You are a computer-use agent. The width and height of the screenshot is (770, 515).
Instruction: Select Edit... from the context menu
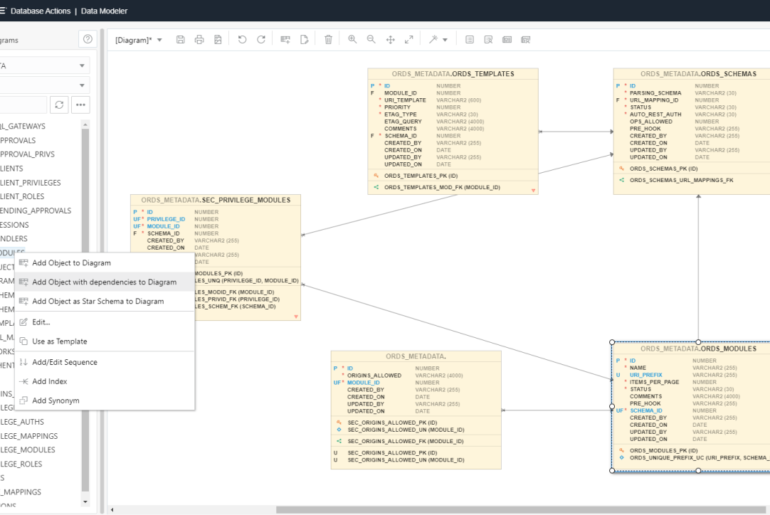[105, 323]
